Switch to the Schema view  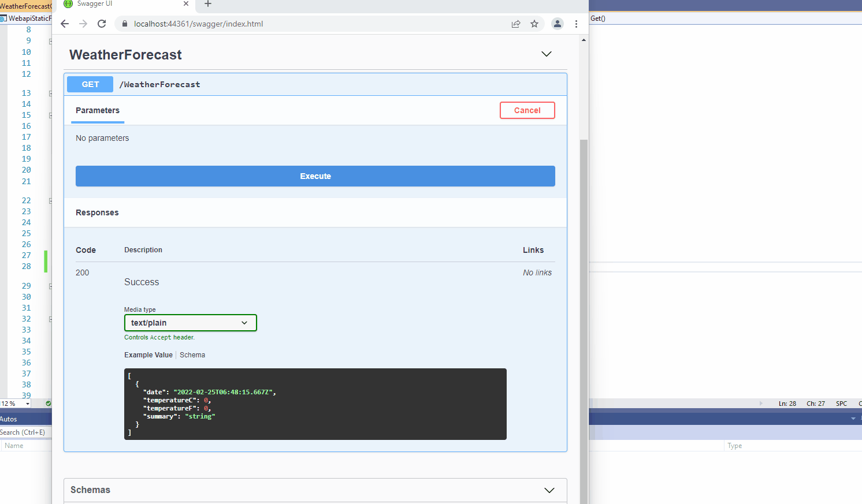pyautogui.click(x=192, y=355)
